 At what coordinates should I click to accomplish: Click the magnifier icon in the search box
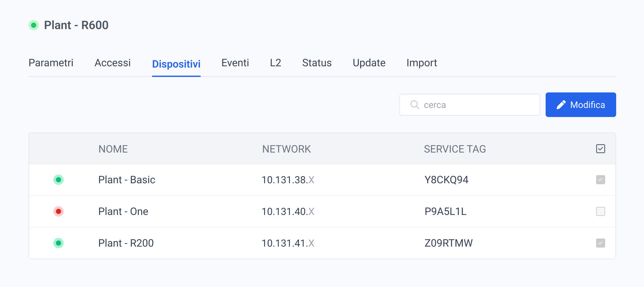[x=415, y=105]
